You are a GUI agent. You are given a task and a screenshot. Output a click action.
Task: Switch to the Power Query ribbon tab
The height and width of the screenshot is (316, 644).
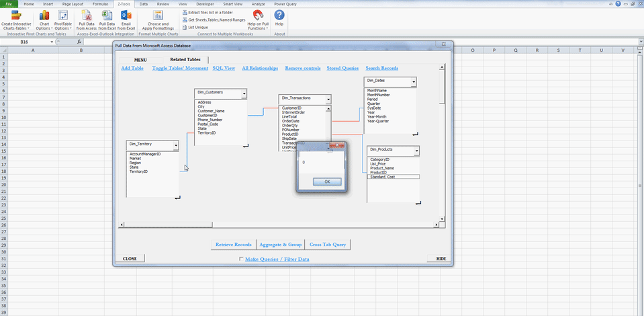click(x=285, y=4)
